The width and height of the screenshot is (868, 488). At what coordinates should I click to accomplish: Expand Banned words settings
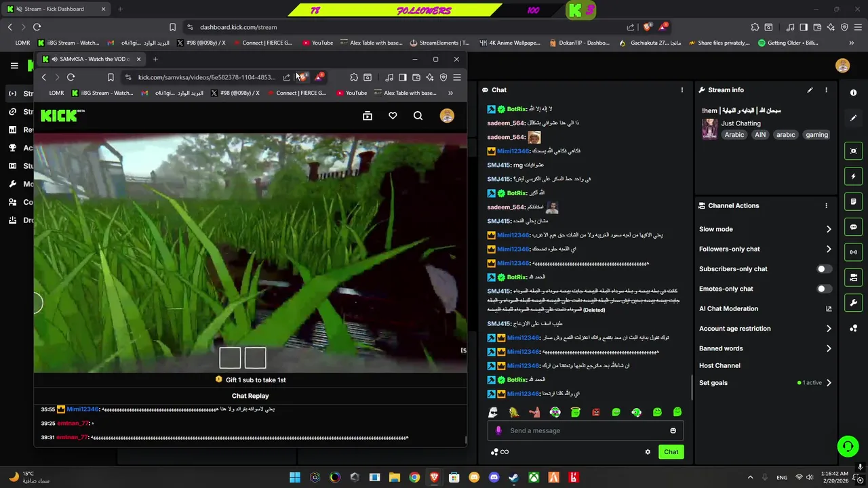click(765, 348)
